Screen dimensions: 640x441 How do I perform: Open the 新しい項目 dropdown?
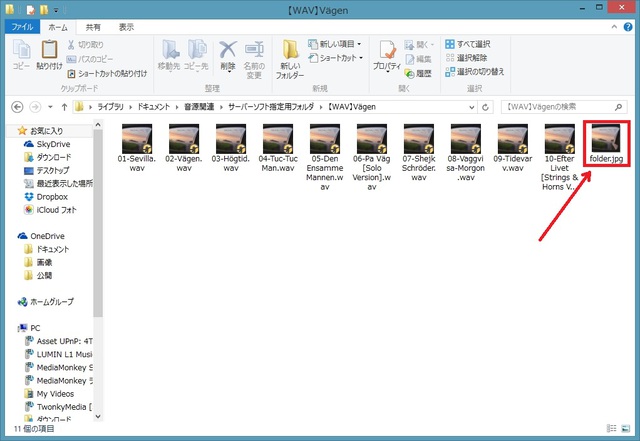pos(334,44)
